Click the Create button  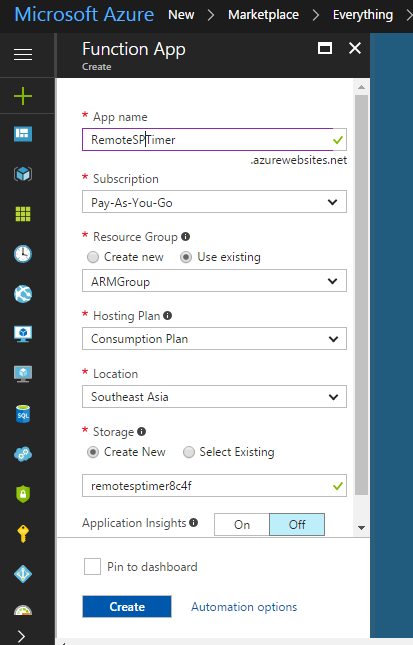point(127,607)
